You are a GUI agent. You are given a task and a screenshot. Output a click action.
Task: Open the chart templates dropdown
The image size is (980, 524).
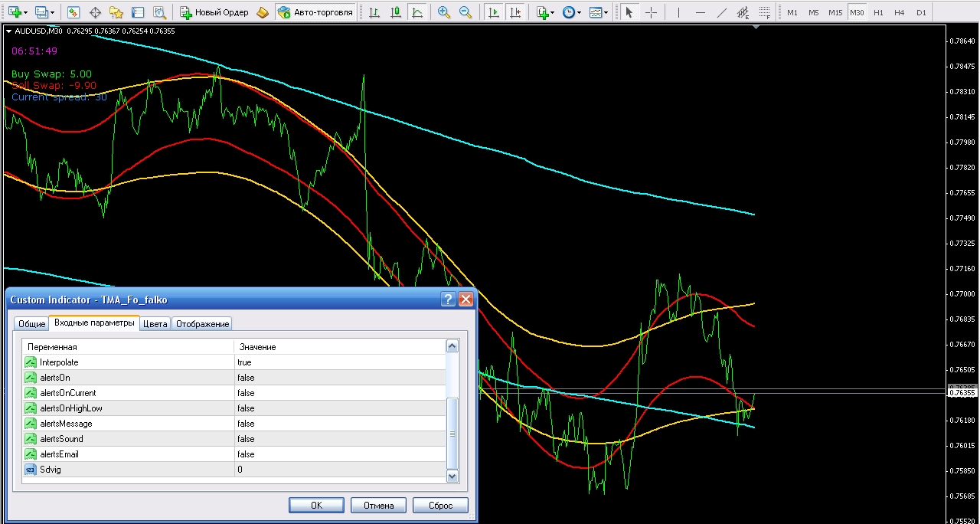pos(605,12)
